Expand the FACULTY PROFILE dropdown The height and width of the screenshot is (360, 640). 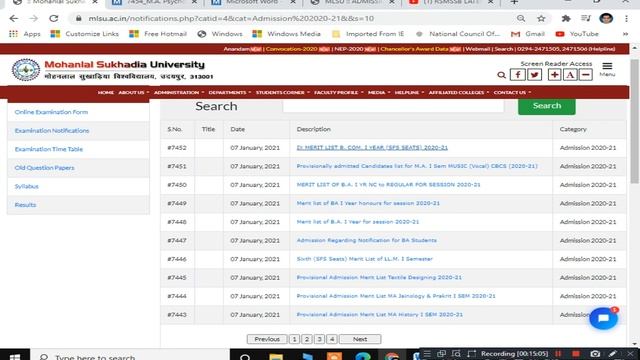(339, 93)
